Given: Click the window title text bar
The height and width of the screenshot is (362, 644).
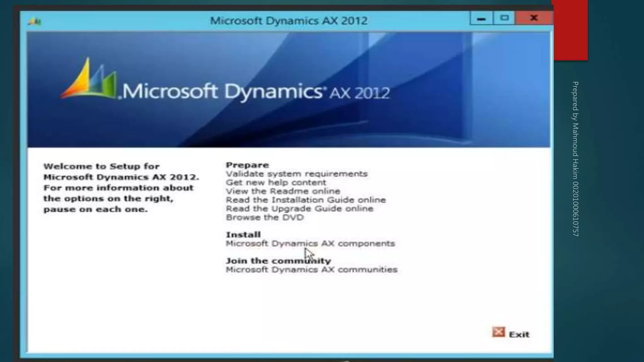Looking at the screenshot, I should (288, 21).
